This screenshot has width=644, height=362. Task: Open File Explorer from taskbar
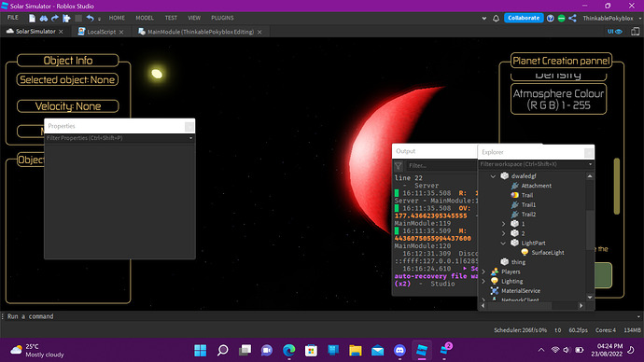point(356,350)
